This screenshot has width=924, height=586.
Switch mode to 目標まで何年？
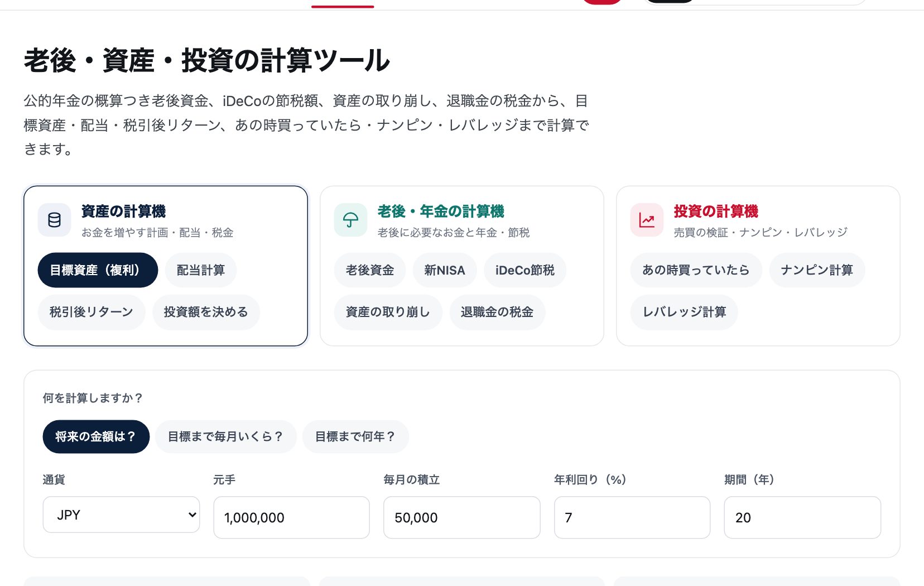(355, 436)
